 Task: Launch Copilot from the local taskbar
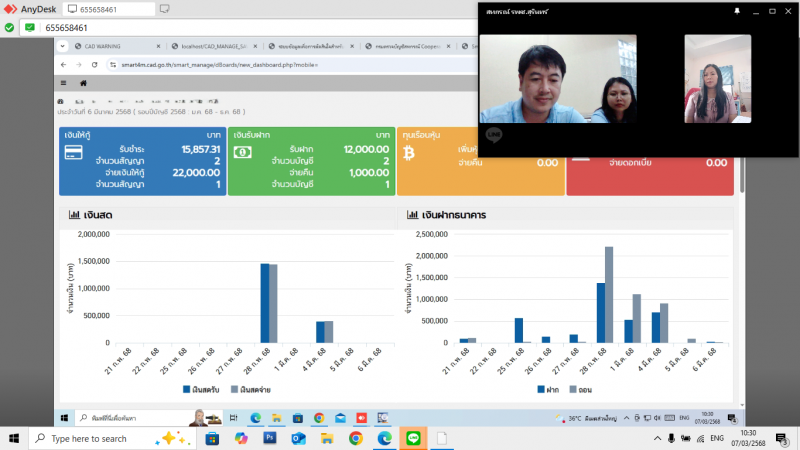pos(241,439)
